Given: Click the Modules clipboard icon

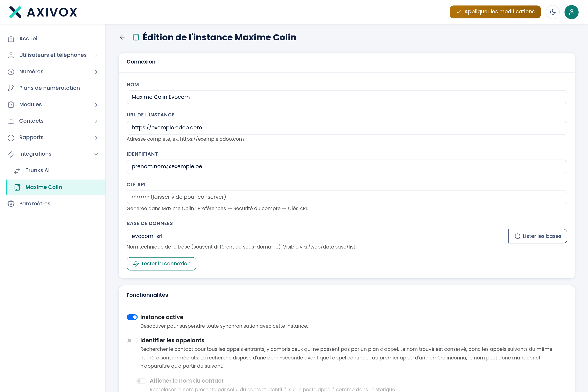Looking at the screenshot, I should point(11,104).
